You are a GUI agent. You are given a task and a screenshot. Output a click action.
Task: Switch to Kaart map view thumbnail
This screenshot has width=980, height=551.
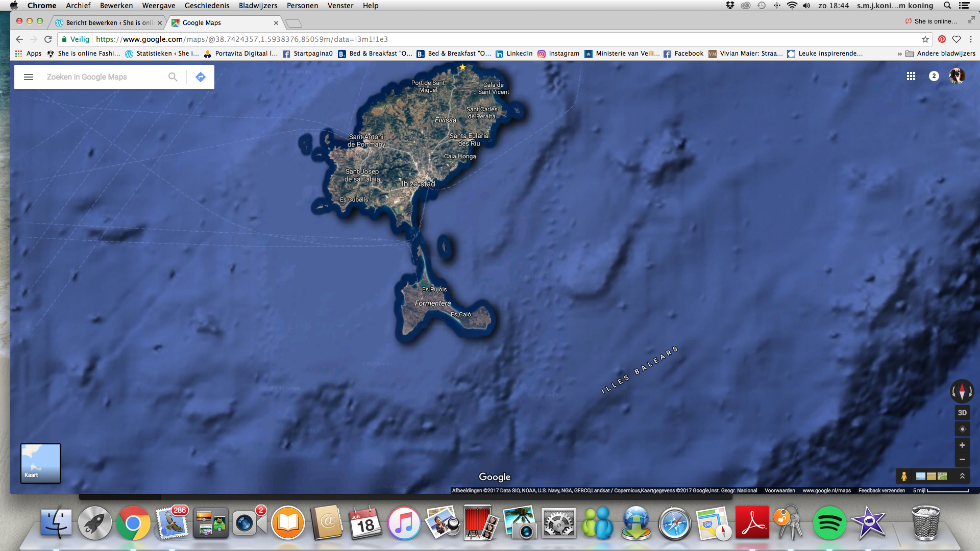click(40, 463)
